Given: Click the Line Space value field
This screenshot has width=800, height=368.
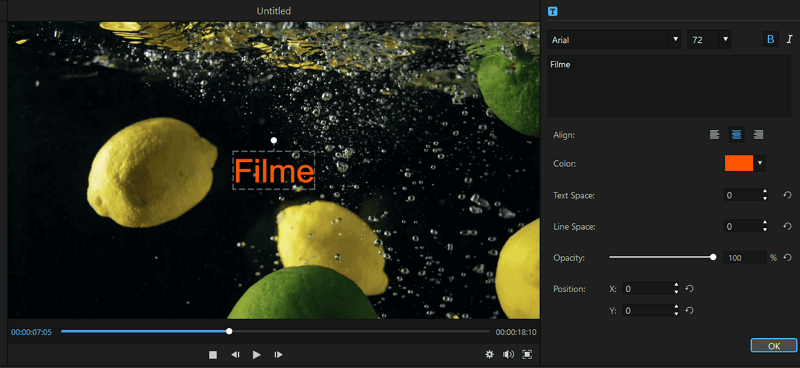Looking at the screenshot, I should [742, 227].
